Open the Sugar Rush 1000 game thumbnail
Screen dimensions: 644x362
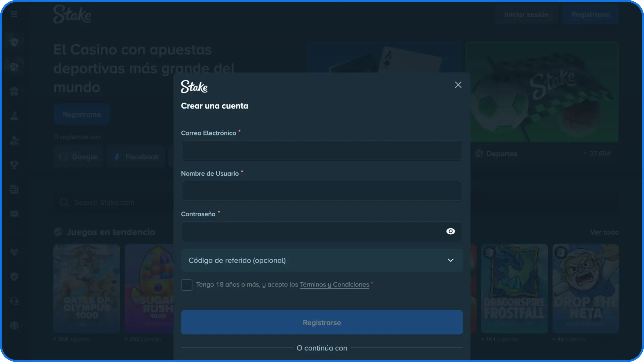150,289
